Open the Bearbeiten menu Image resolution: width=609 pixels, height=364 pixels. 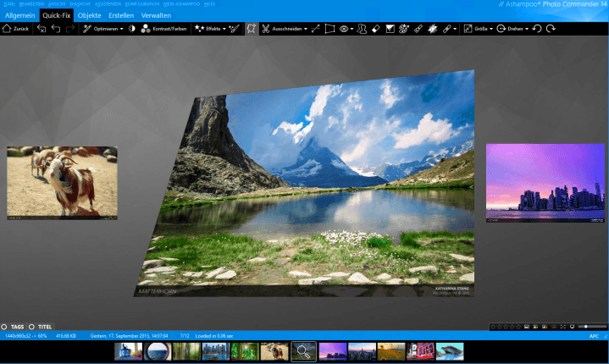pyautogui.click(x=31, y=4)
